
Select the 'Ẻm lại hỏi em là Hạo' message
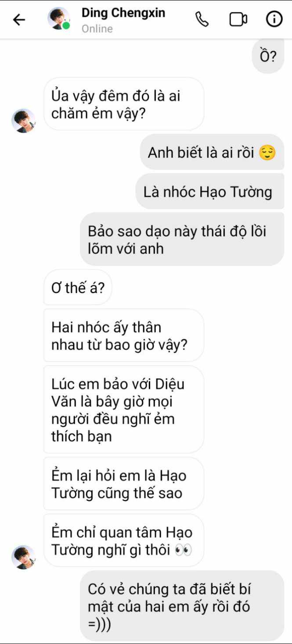pos(124,484)
